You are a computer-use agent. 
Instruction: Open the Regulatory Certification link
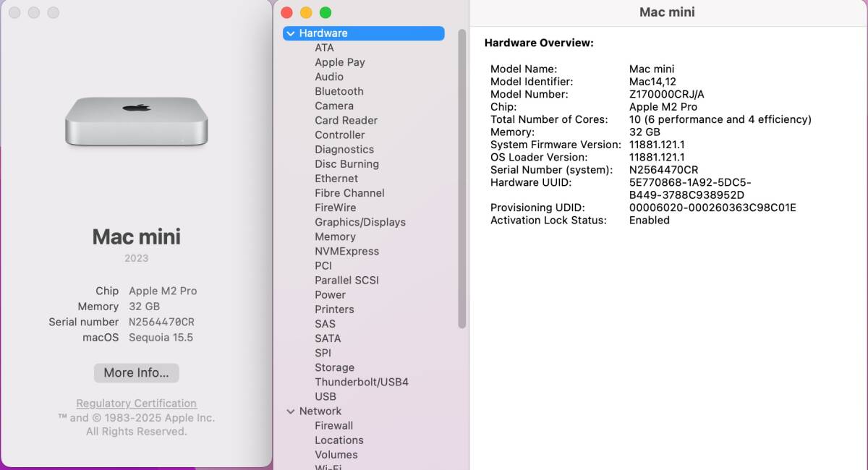137,403
